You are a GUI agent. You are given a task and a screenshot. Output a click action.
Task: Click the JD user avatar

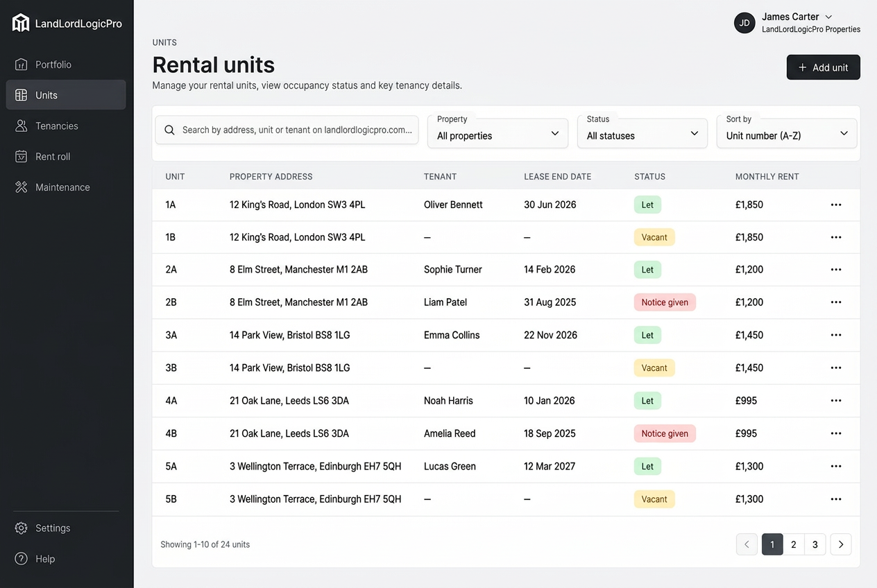(x=744, y=23)
